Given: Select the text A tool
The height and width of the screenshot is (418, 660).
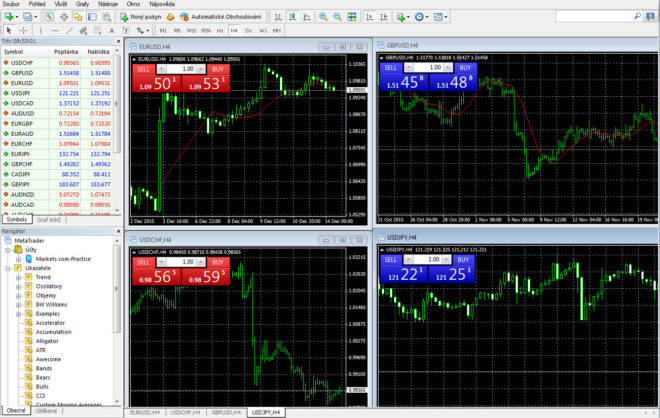Looking at the screenshot, I should click(112, 30).
